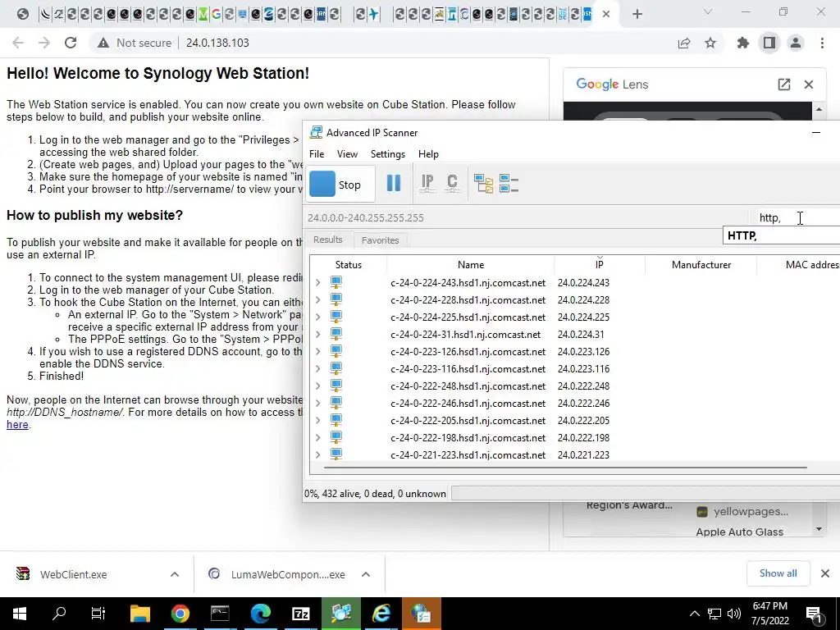Reload the page in Chrome
Screen dimensions: 840x630
click(x=71, y=43)
